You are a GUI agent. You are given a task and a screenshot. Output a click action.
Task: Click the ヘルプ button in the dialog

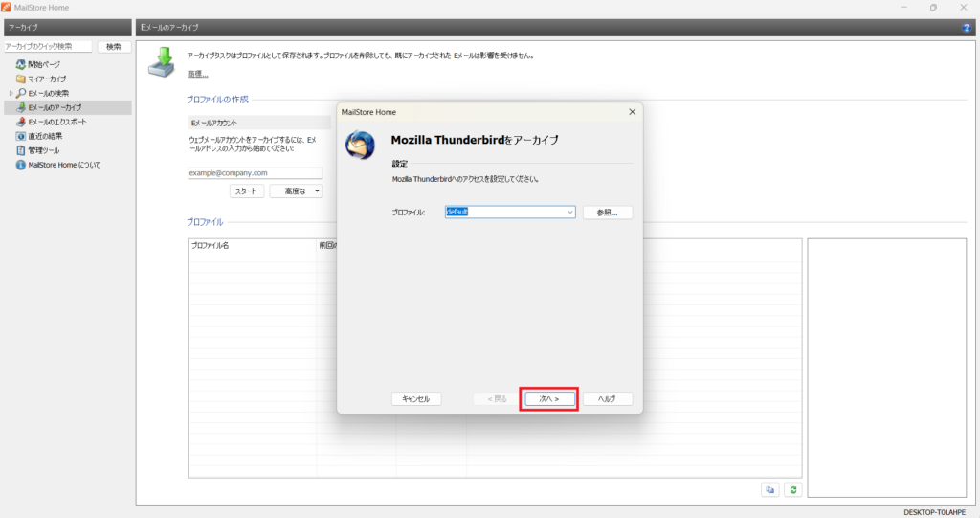click(608, 398)
